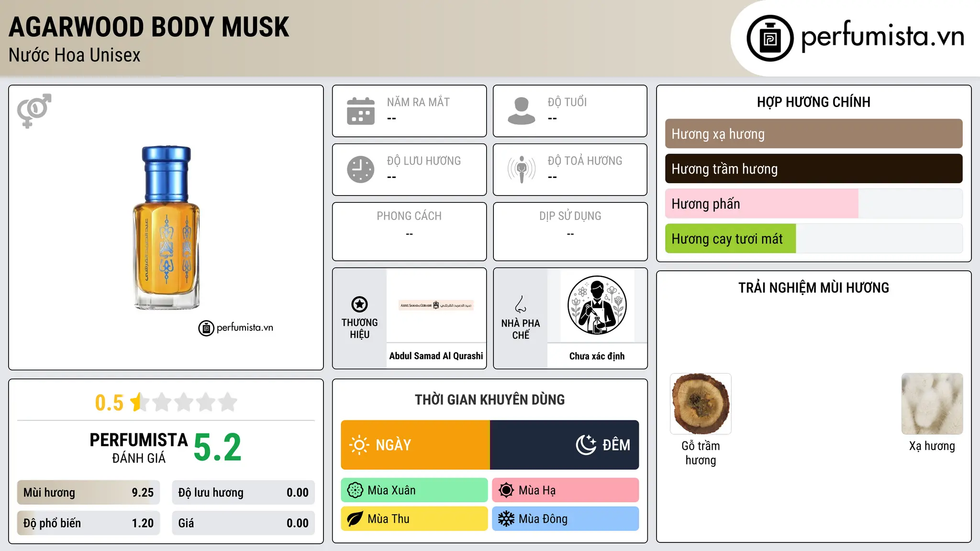Choose the Mùa Đông season tag
This screenshot has width=980, height=551.
click(566, 519)
